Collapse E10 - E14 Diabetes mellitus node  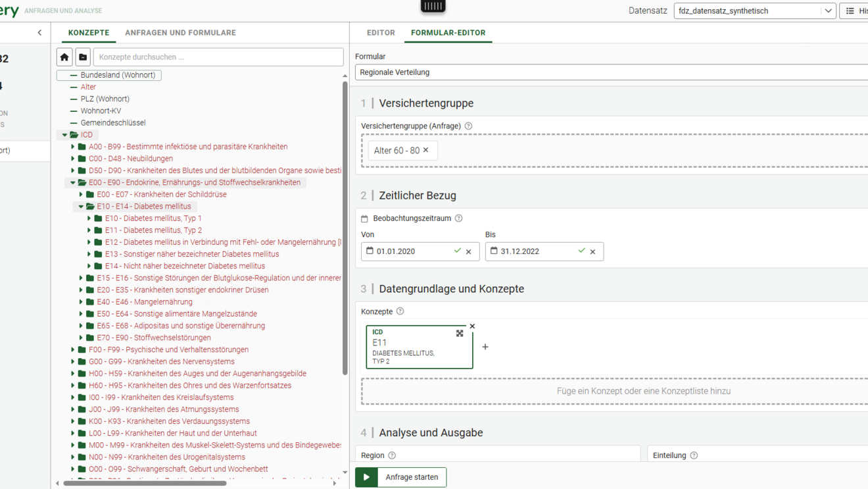(81, 207)
